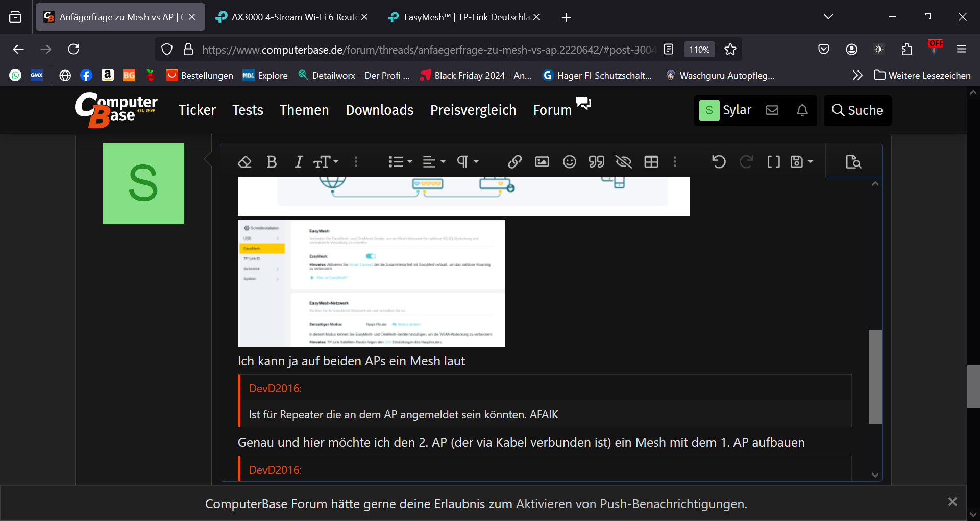Click the first DevD2016 quote header
The width and height of the screenshot is (980, 521).
[x=275, y=388]
